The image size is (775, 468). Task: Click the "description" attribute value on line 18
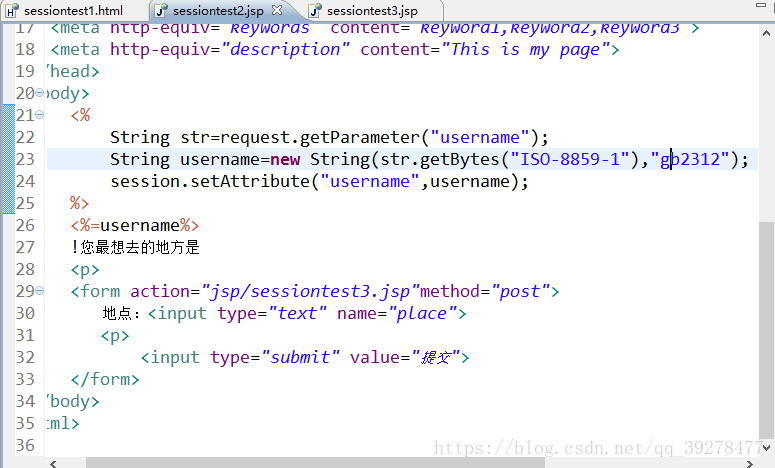(285, 49)
